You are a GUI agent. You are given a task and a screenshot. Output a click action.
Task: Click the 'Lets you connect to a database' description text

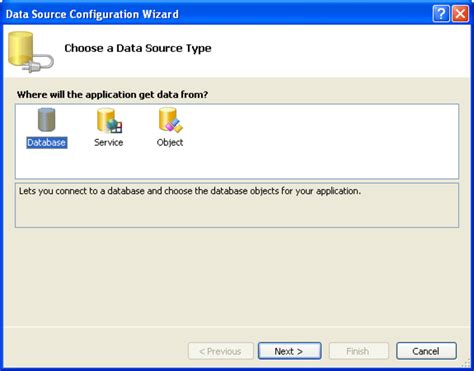pos(190,191)
